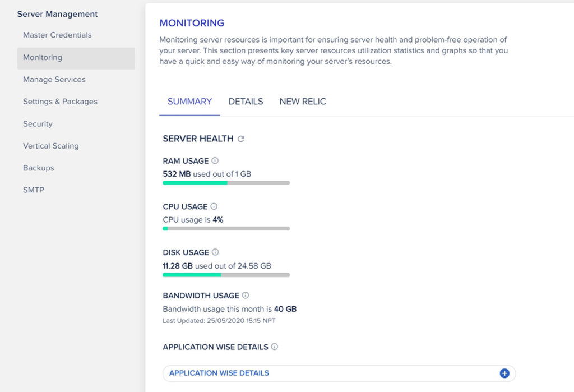Screen dimensions: 574x392
Task: Click the 'Last Updated: 25/05/2020 15:15 NPT' text
Action: coord(219,321)
